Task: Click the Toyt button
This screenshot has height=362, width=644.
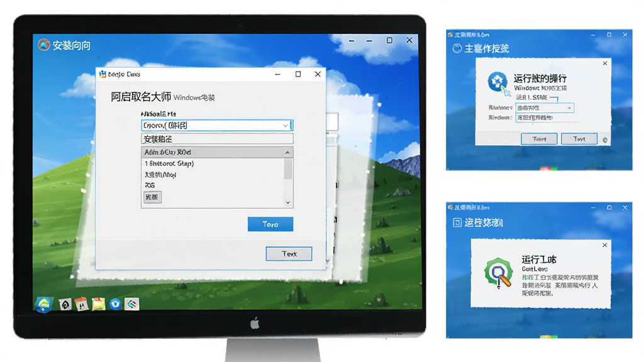Action: (x=579, y=139)
